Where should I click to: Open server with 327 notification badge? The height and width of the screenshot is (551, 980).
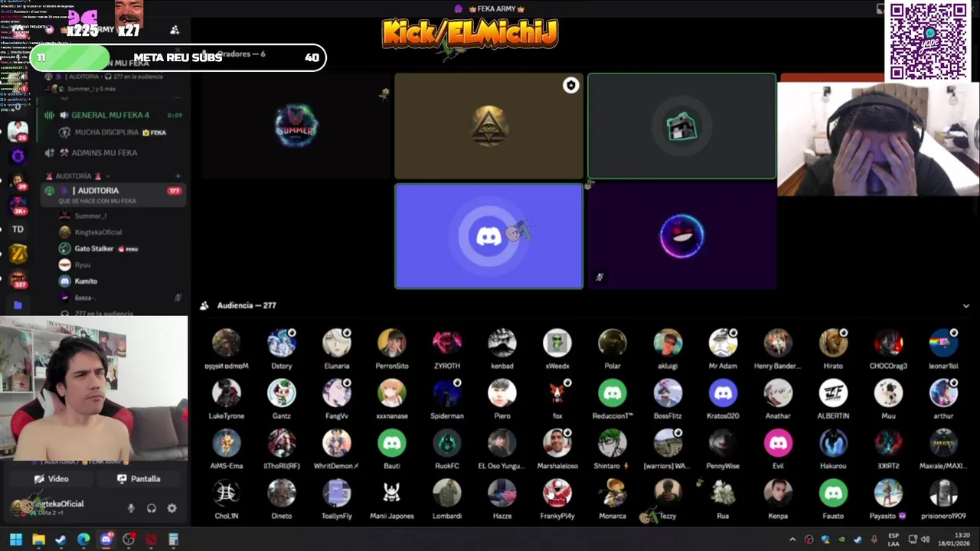(18, 279)
